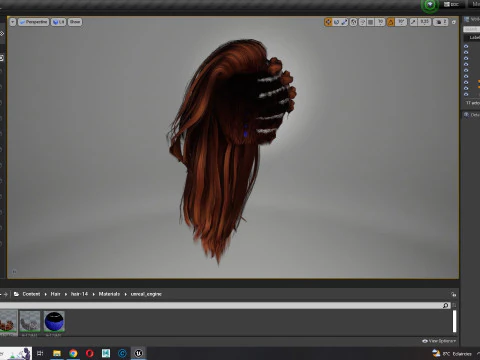Switch to Unreal Engine on taskbar
The width and height of the screenshot is (480, 360).
139,353
